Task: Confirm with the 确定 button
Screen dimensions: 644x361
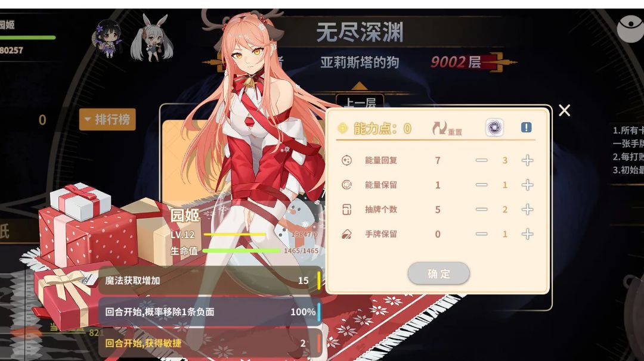Action: point(439,273)
